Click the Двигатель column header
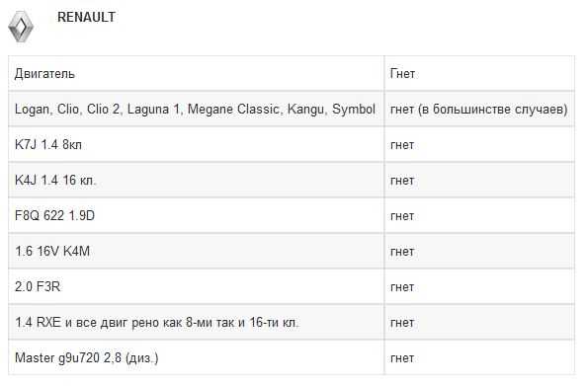The width and height of the screenshot is (588, 386). click(196, 73)
